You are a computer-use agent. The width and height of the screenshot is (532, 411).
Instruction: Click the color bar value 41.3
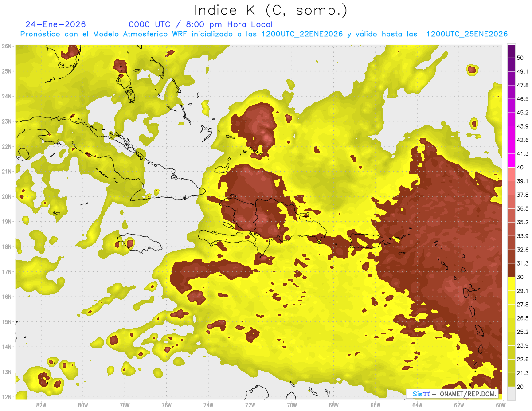522,154
